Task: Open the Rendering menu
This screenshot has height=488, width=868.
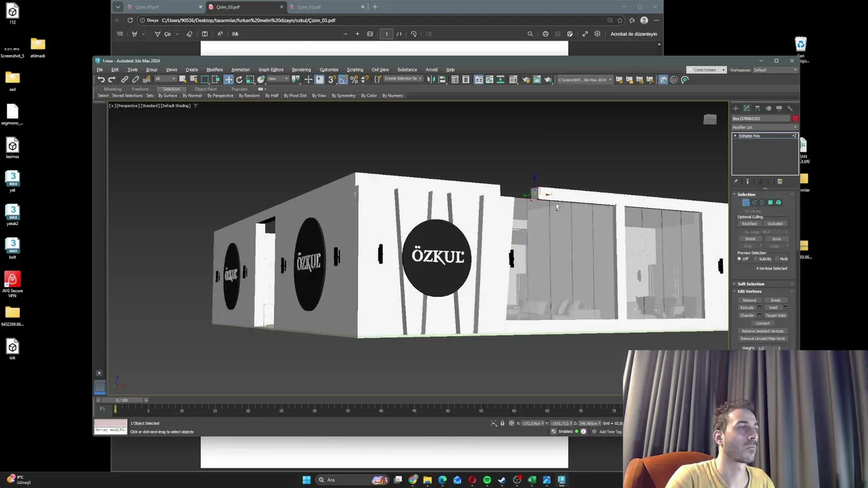Action: 301,70
